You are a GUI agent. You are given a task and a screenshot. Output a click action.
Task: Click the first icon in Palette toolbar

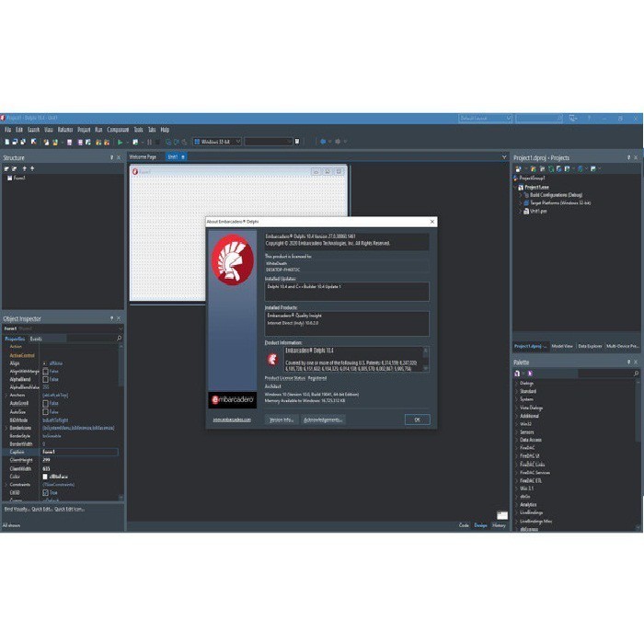tap(517, 374)
